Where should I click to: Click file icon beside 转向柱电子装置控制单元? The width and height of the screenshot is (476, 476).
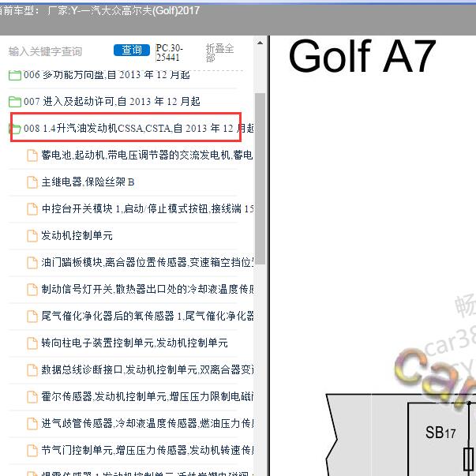pyautogui.click(x=32, y=343)
